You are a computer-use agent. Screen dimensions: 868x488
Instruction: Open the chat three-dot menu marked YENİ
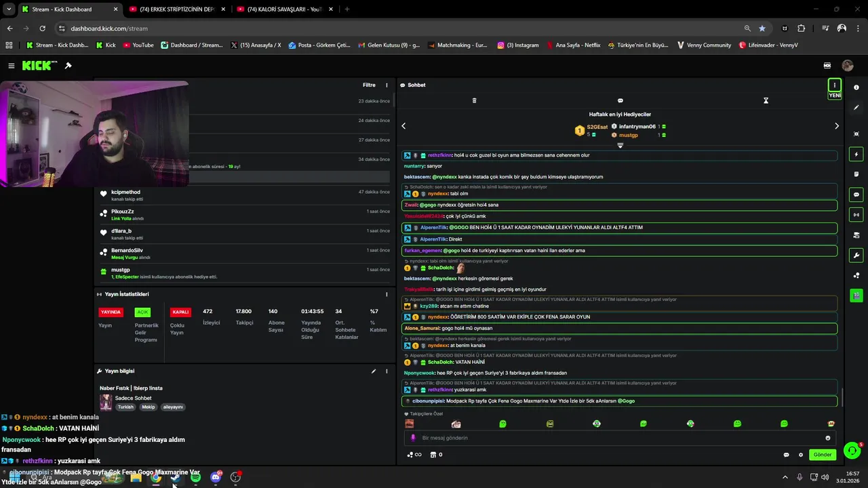[x=835, y=85]
